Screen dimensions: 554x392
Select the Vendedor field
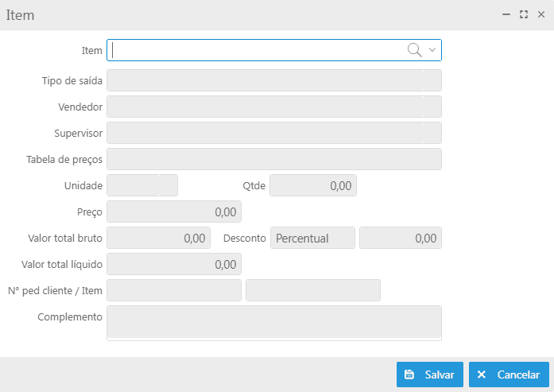tap(274, 107)
